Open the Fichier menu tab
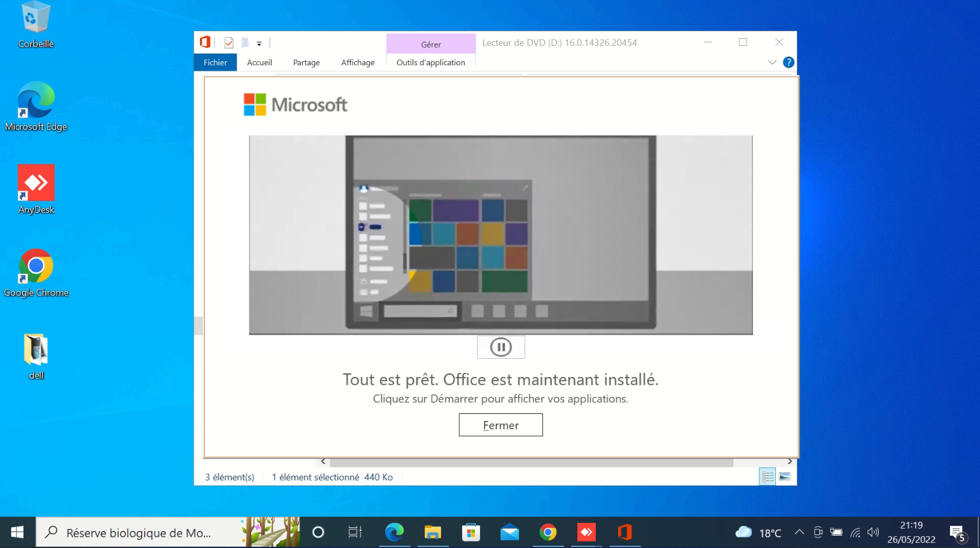The height and width of the screenshot is (548, 980). [215, 62]
